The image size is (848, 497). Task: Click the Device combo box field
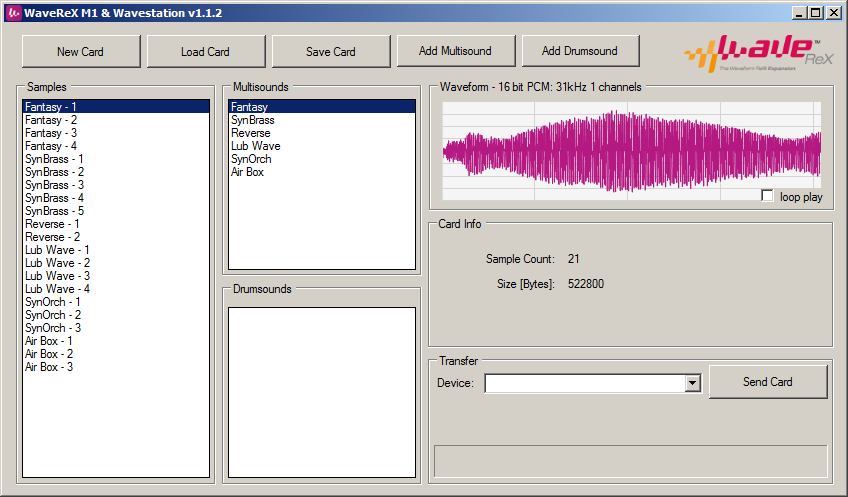coord(593,383)
